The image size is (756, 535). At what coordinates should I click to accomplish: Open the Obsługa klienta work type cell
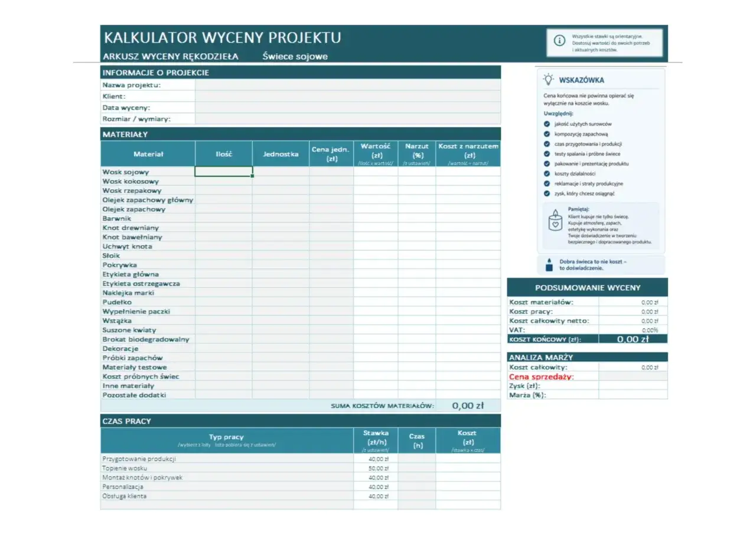click(227, 496)
